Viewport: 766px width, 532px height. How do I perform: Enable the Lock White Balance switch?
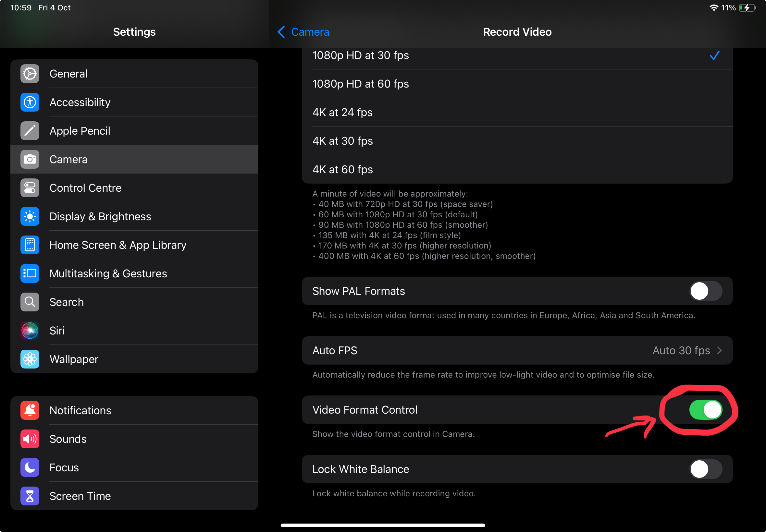click(x=706, y=469)
